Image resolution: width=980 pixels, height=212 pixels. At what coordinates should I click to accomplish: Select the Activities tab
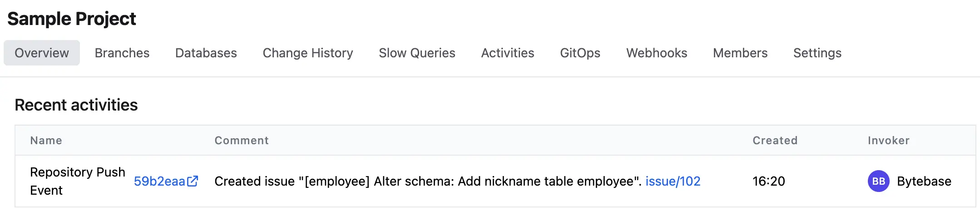pos(508,53)
